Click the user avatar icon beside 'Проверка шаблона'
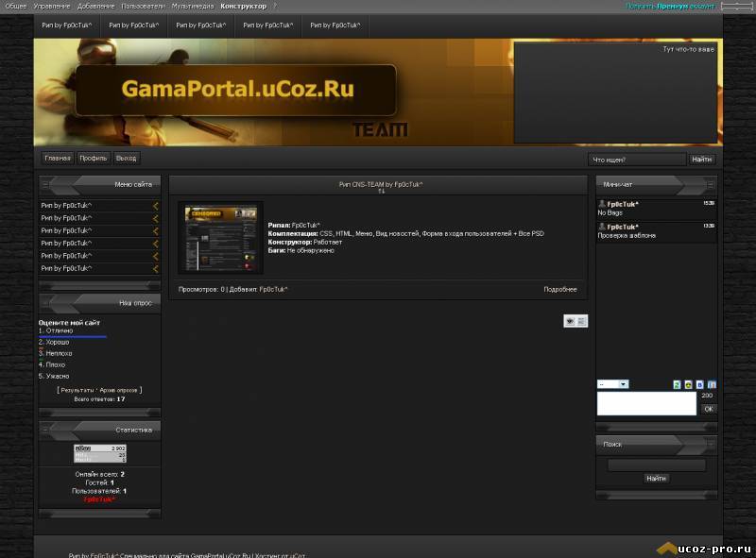 click(x=602, y=227)
